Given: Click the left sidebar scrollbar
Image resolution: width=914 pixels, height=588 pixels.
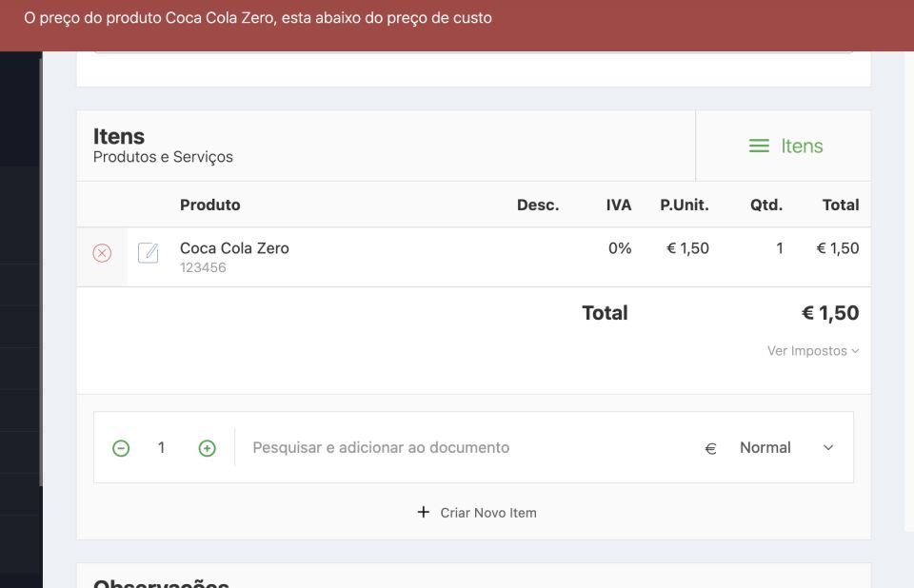Looking at the screenshot, I should click(40, 266).
